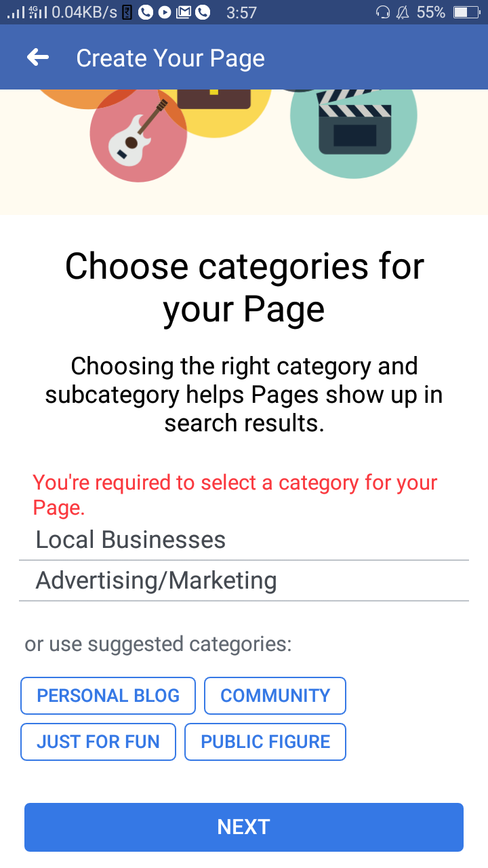Open the Local Businesses category field
488x868 pixels.
click(244, 540)
